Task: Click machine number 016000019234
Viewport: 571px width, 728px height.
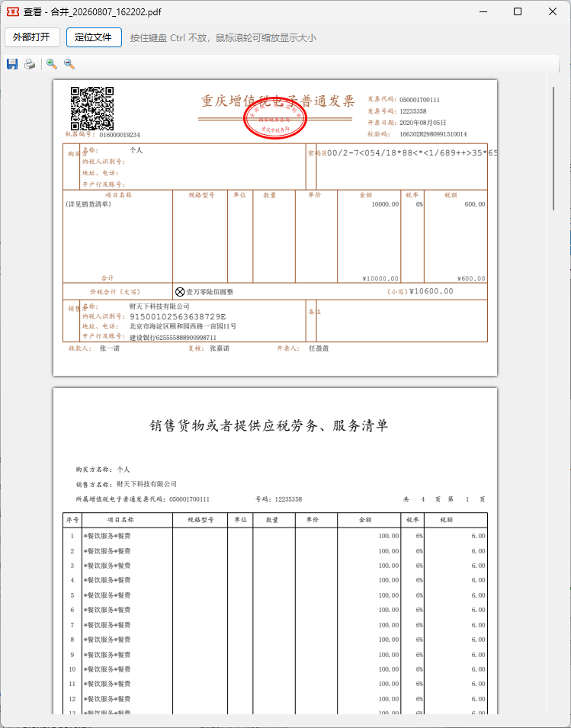Action: (120, 135)
